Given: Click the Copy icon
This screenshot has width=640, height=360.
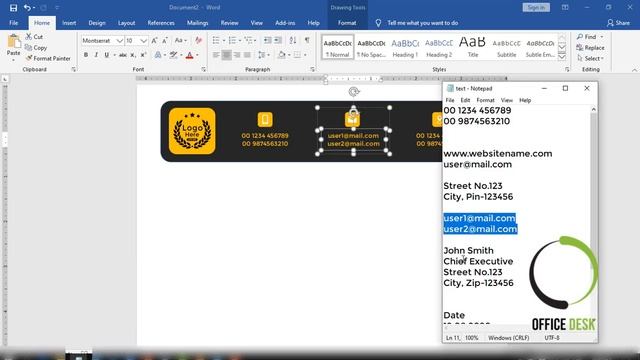Looking at the screenshot, I should point(28,47).
